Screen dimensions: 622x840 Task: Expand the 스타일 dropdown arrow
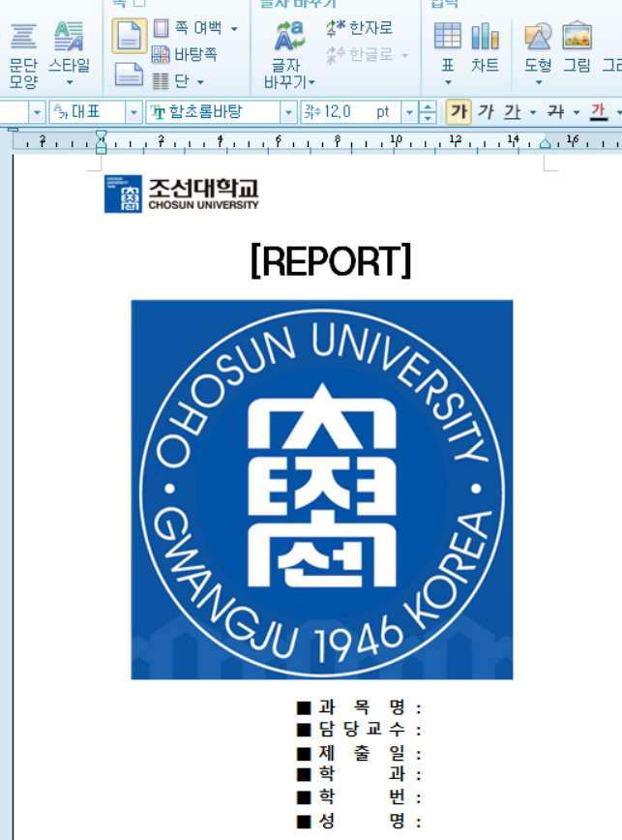(x=69, y=82)
